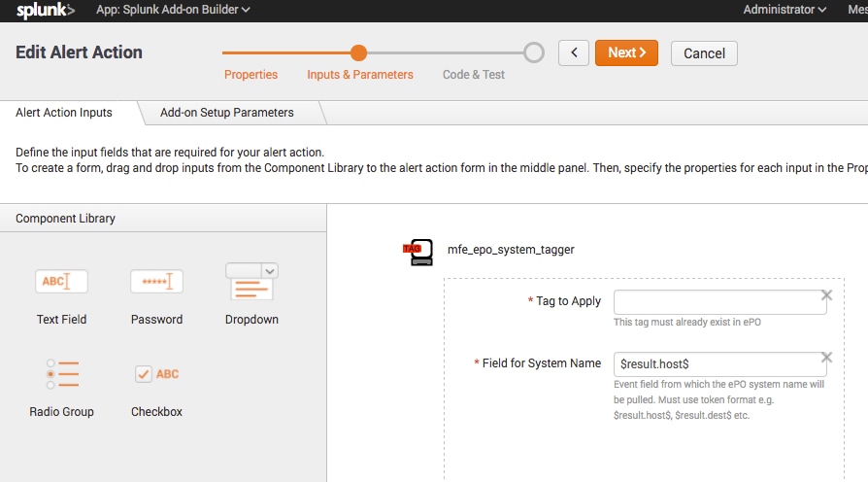This screenshot has height=482, width=868.
Task: Click the mfe_epo_system_tagger title text
Action: click(x=511, y=250)
